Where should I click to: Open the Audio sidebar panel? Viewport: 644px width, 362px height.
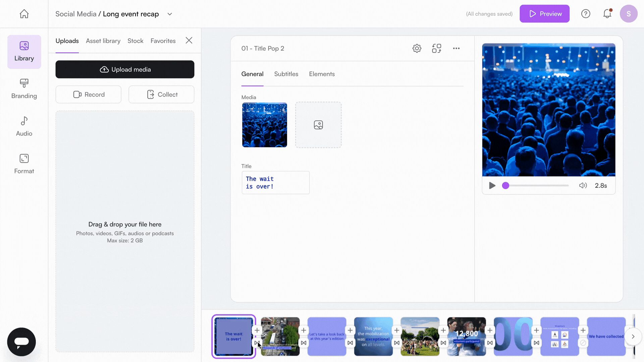pyautogui.click(x=24, y=126)
